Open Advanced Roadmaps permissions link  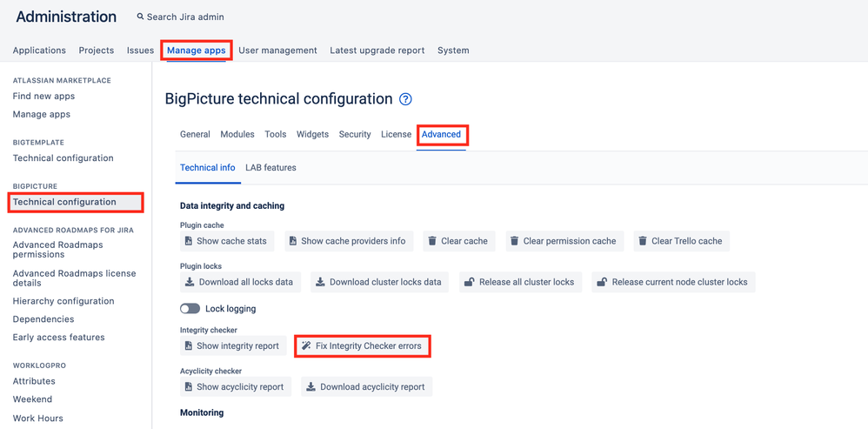(x=58, y=250)
